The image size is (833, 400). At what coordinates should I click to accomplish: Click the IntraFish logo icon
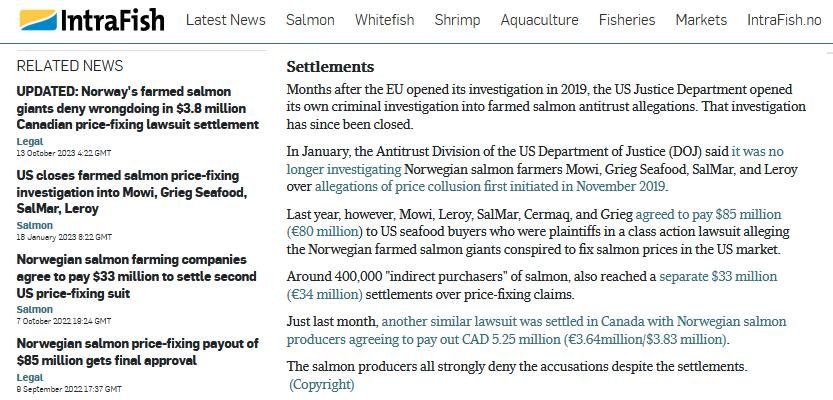(36, 20)
